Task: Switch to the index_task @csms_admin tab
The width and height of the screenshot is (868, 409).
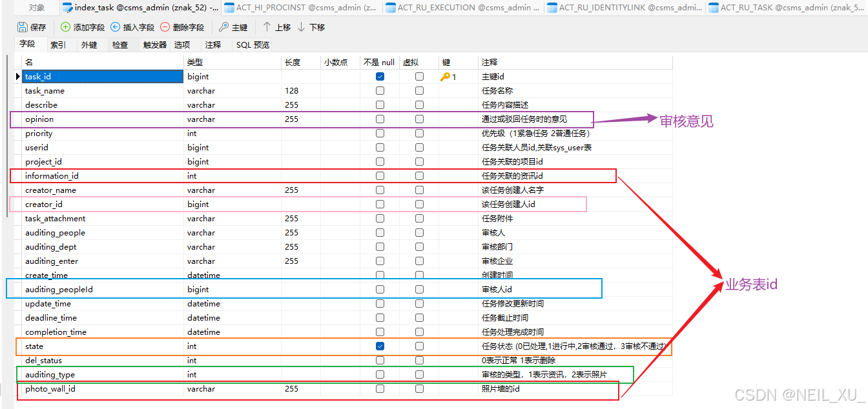Action: 140,8
